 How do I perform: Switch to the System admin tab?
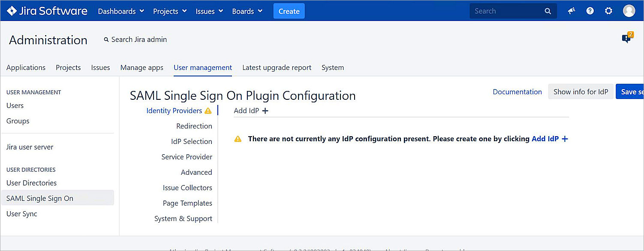[x=333, y=68]
